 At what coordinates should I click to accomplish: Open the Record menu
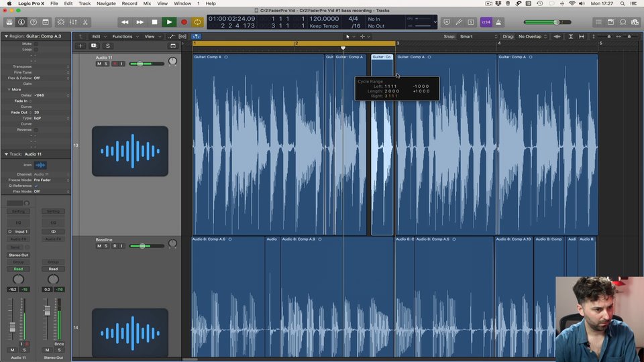point(129,3)
